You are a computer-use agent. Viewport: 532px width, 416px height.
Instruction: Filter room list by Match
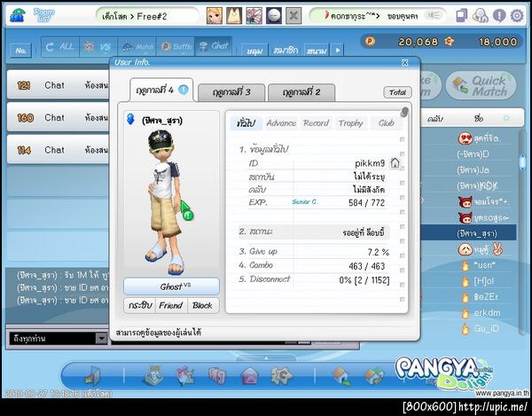click(137, 46)
